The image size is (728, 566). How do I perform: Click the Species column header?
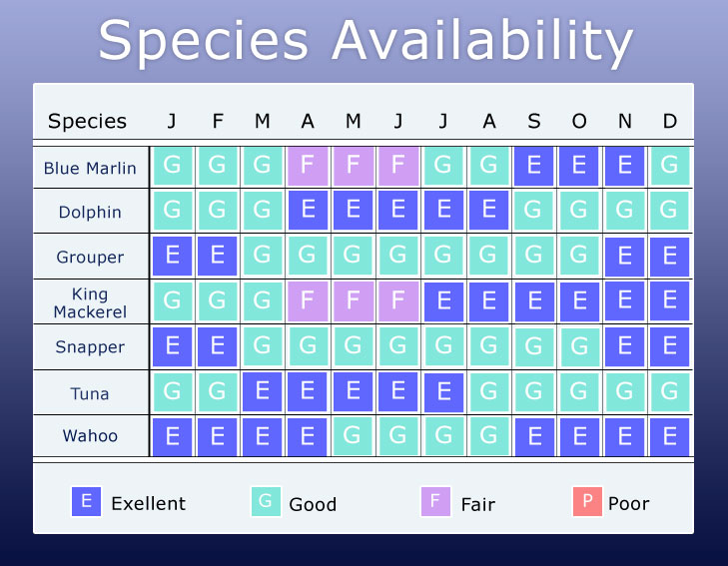pyautogui.click(x=87, y=121)
